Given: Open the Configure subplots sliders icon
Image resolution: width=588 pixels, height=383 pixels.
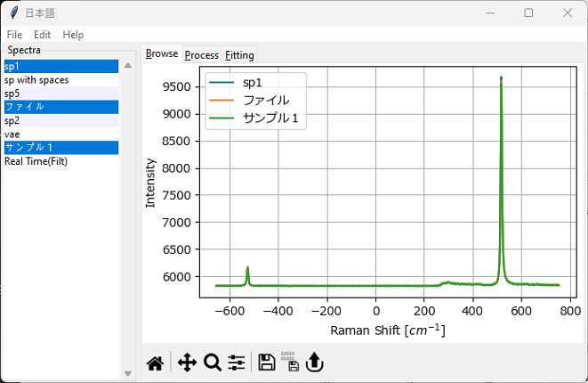Looking at the screenshot, I should [x=237, y=362].
